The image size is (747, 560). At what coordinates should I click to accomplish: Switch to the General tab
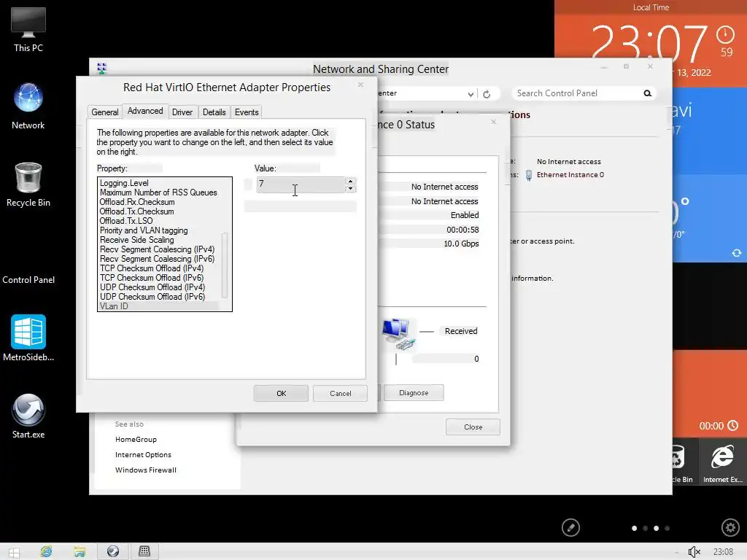105,112
